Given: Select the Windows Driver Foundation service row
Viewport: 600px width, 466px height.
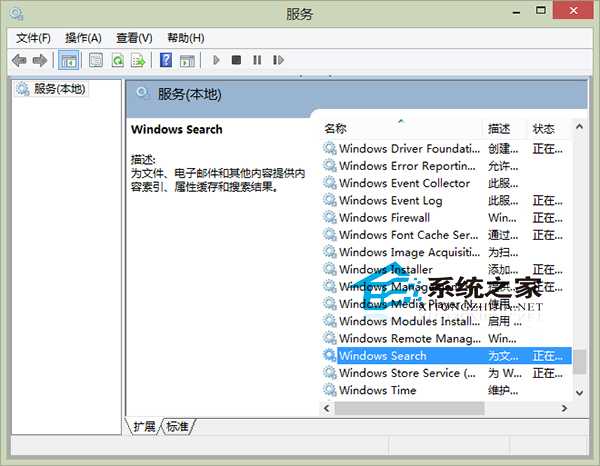Looking at the screenshot, I should pos(445,148).
